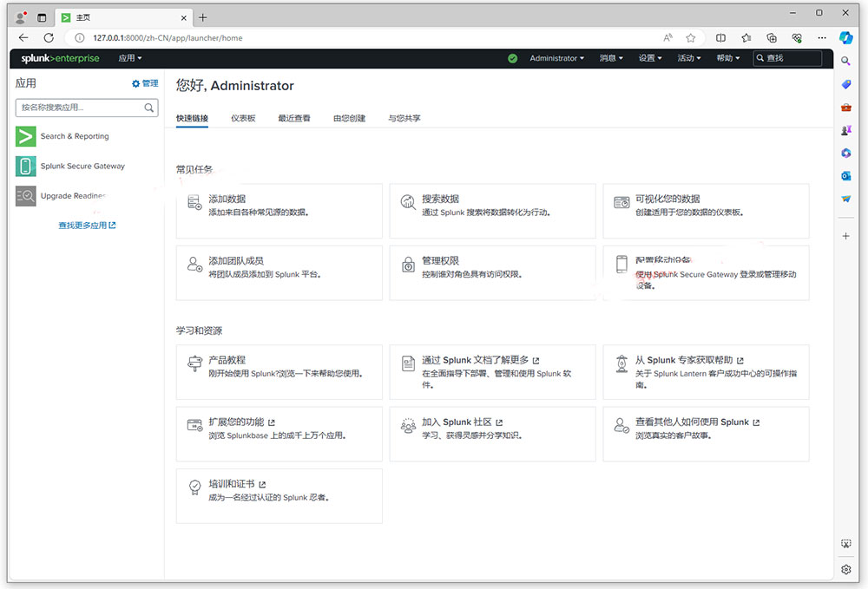Click the Search & Reporting app name
The width and height of the screenshot is (868, 589).
(75, 136)
